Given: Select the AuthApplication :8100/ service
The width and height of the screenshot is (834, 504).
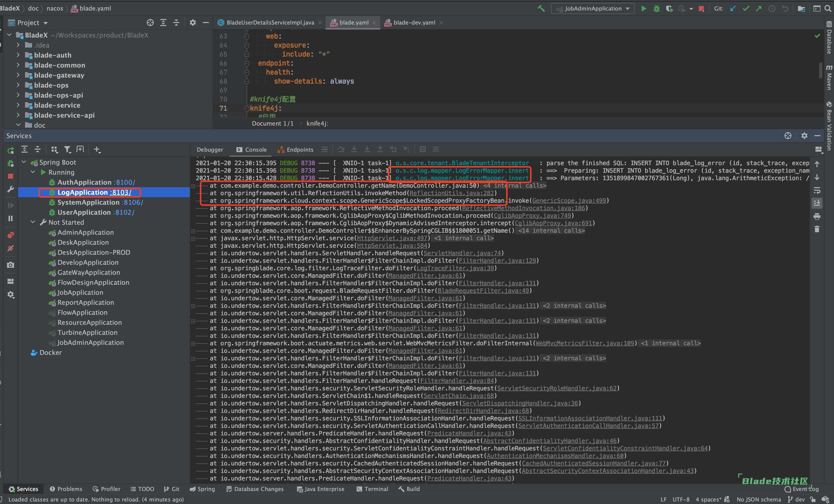Looking at the screenshot, I should (x=96, y=182).
